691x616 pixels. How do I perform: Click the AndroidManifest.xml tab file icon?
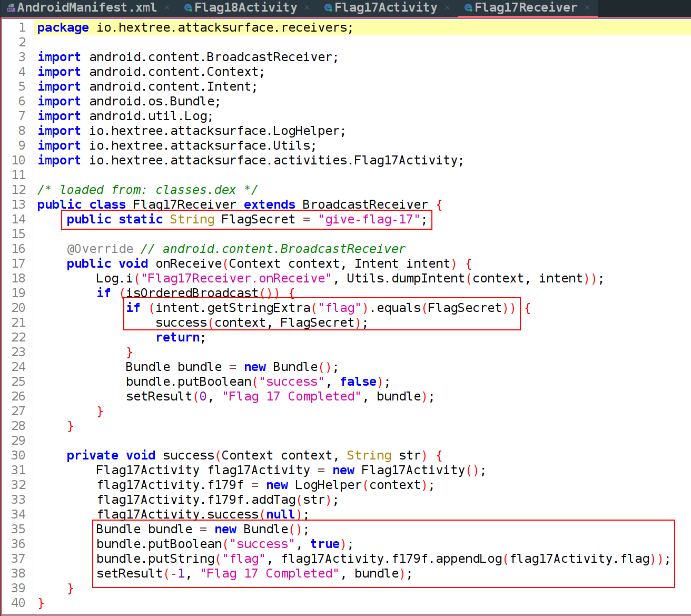[11, 8]
